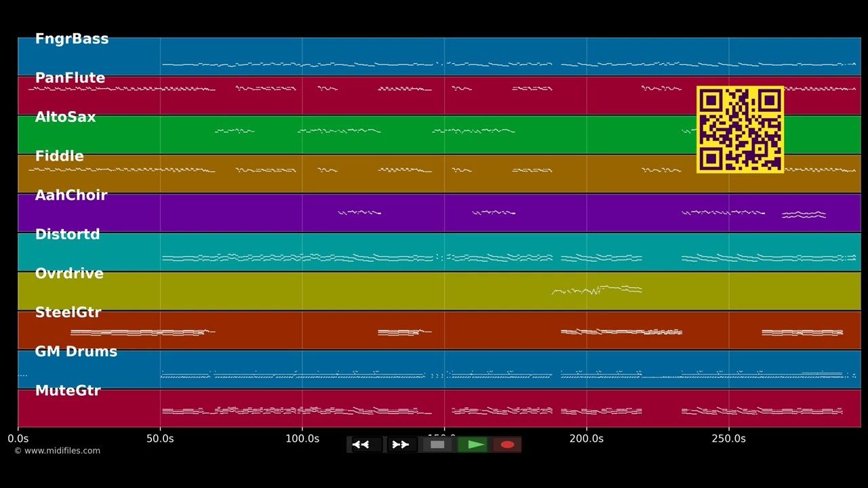Click the Ovrdrive track name
Image resolution: width=868 pixels, height=488 pixels.
[69, 274]
